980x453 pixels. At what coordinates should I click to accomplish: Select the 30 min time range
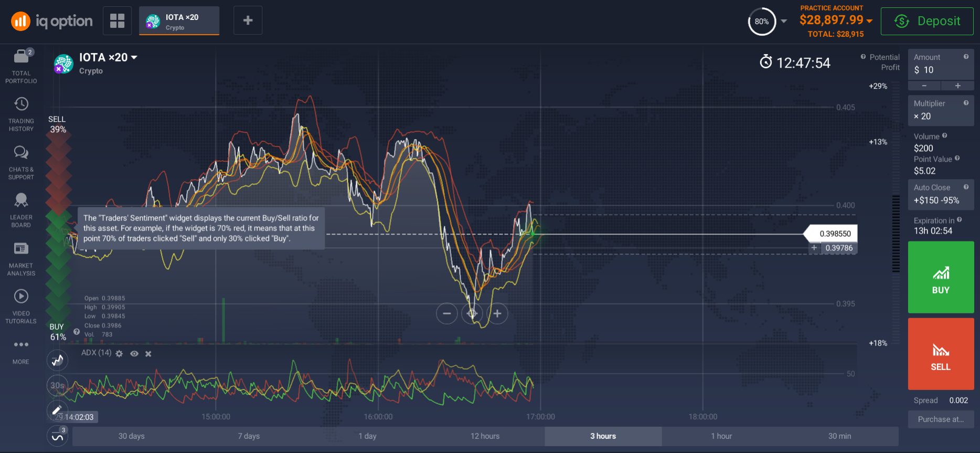pos(839,436)
